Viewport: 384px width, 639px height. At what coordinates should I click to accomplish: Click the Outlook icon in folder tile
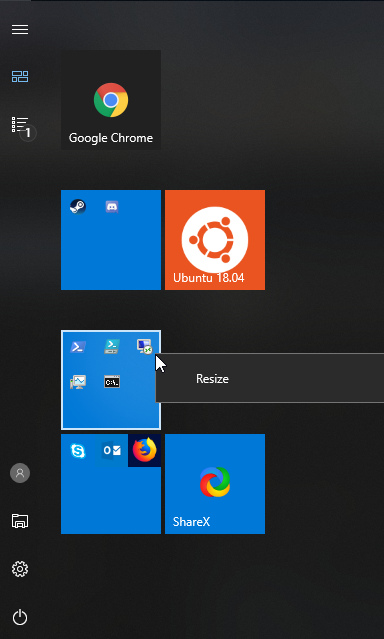[112, 450]
